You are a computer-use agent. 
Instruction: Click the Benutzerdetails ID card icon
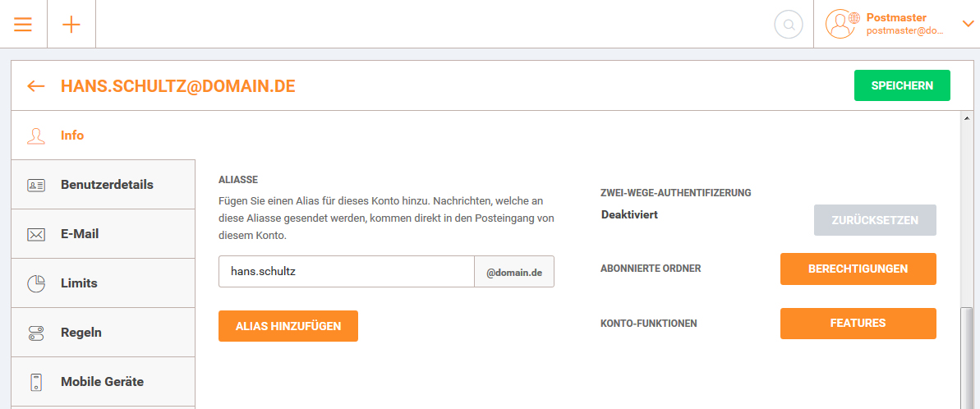point(36,185)
